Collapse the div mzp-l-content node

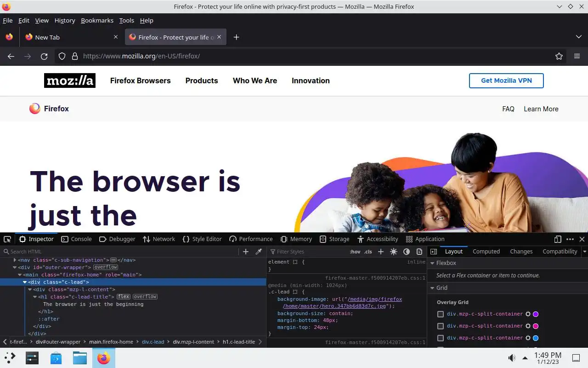pos(30,289)
